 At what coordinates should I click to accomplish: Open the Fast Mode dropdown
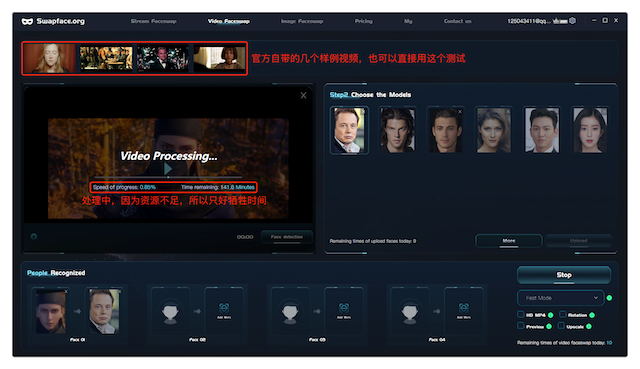pos(560,298)
